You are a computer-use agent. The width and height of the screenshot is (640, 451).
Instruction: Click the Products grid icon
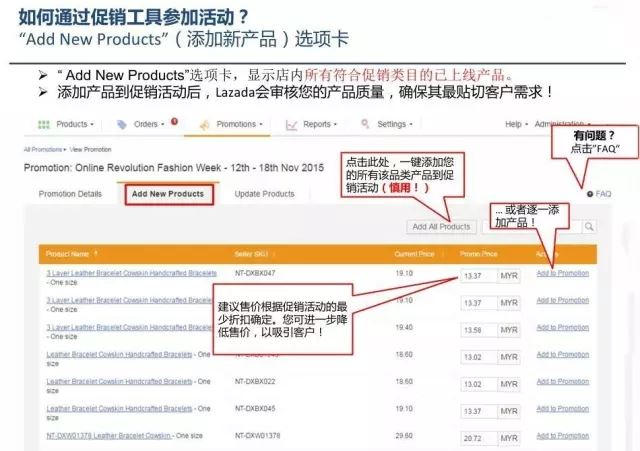44,124
